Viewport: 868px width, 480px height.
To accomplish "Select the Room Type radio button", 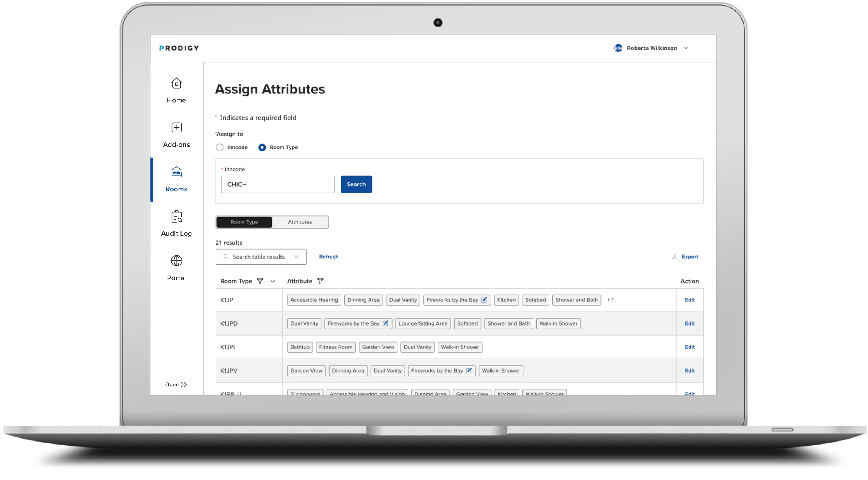I will click(262, 147).
